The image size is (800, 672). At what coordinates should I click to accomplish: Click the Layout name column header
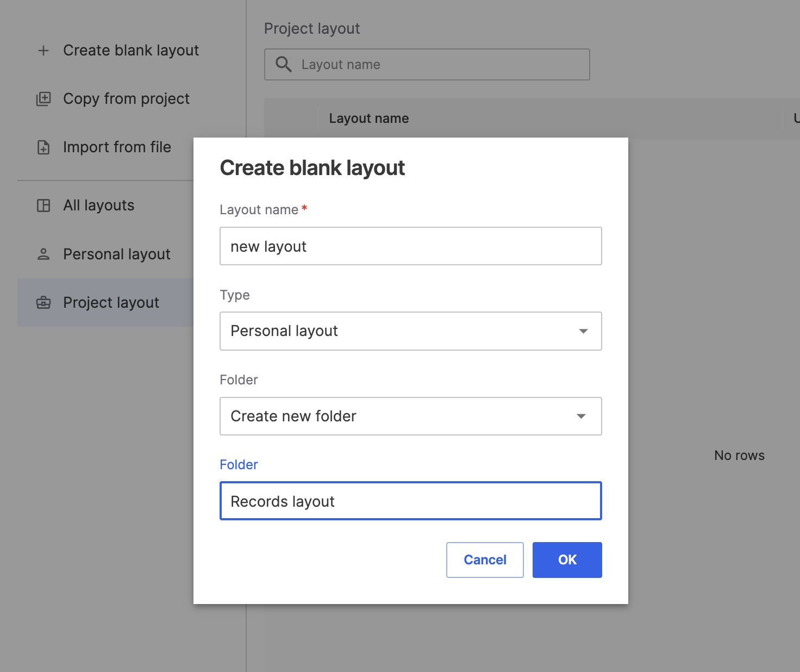369,119
